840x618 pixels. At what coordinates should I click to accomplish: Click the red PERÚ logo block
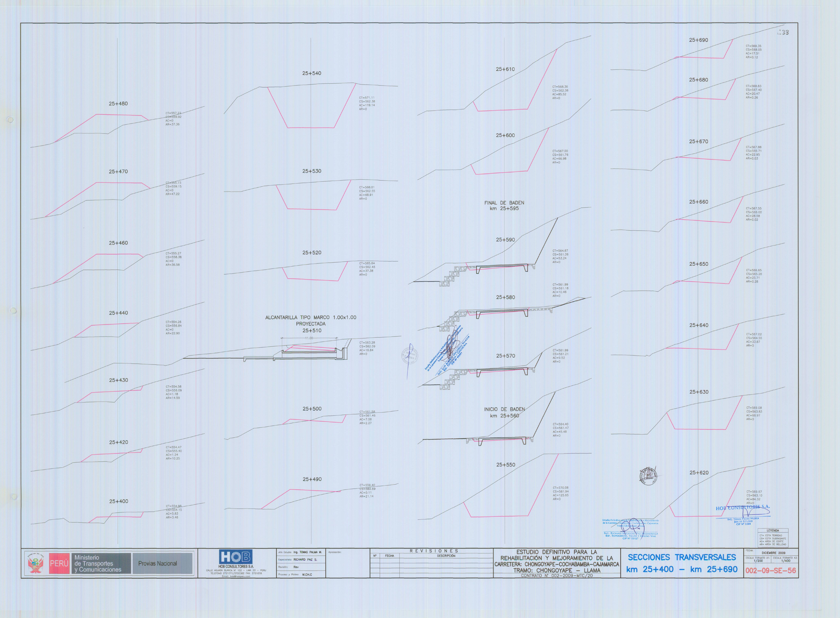59,563
